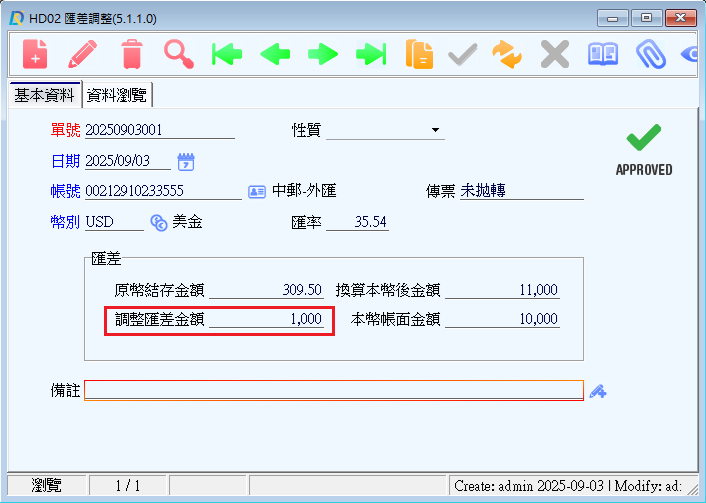The image size is (706, 503).
Task: Click the gray X cancel icon
Action: click(555, 54)
